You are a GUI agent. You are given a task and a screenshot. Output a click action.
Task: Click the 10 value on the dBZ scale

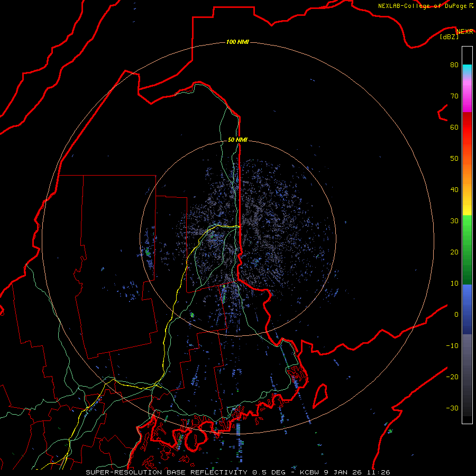pos(454,283)
